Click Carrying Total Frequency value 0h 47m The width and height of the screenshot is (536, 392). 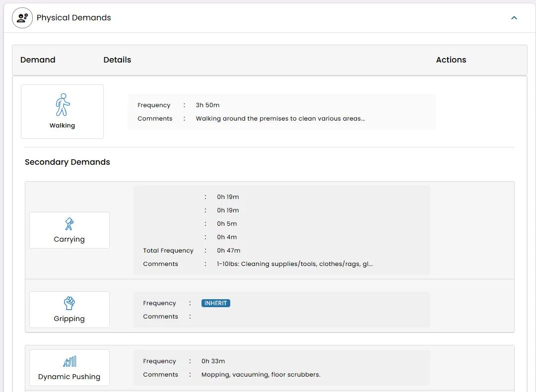[228, 251]
